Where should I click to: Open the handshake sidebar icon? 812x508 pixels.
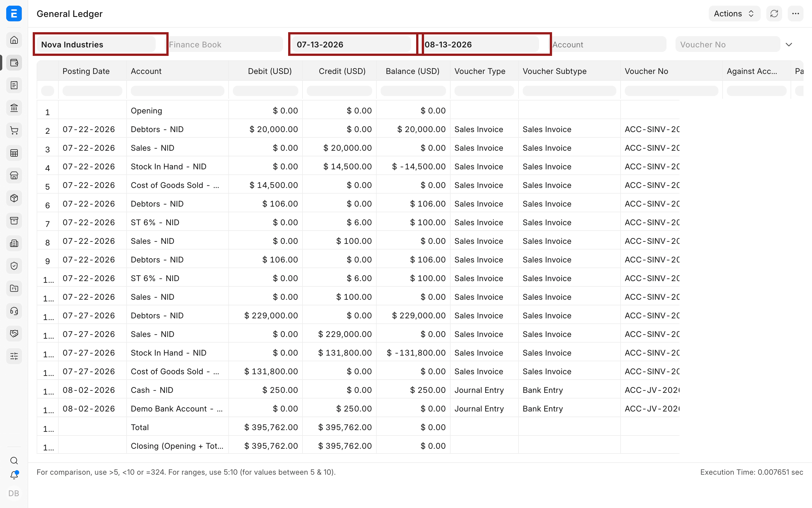click(14, 333)
